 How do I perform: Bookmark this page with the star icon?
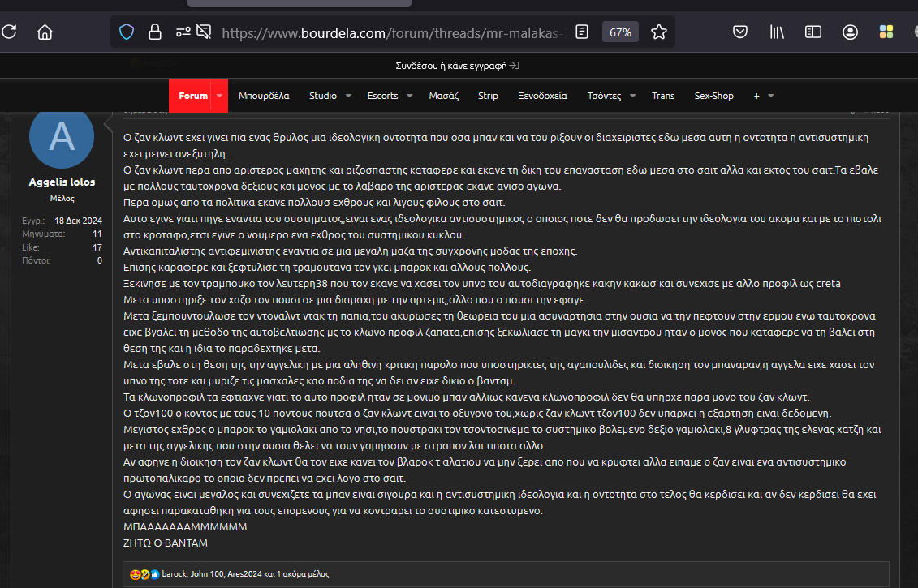[x=659, y=32]
